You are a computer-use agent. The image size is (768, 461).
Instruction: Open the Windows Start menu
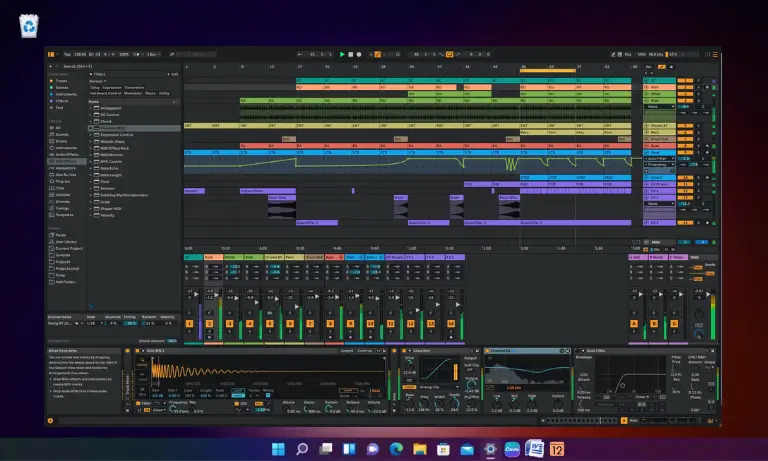click(x=278, y=449)
